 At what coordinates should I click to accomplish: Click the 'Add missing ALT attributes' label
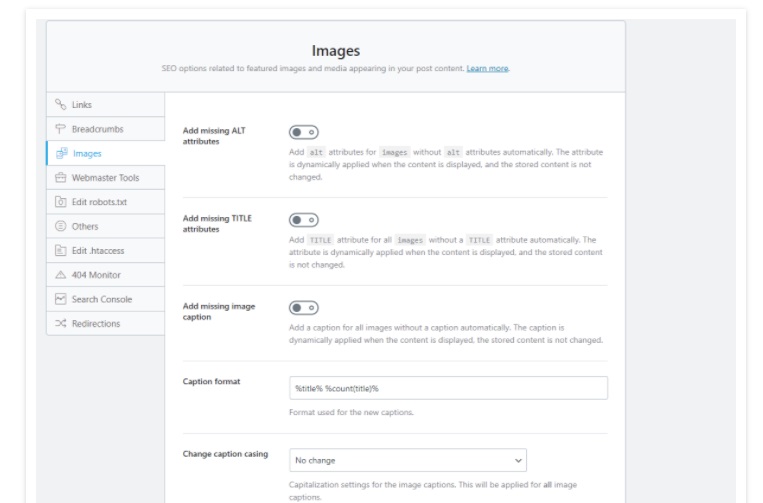click(214, 136)
